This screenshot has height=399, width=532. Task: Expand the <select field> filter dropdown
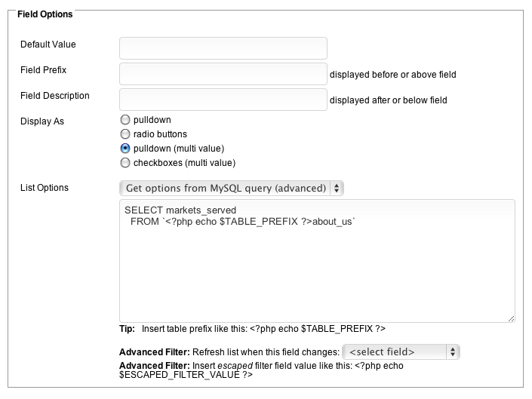(x=401, y=351)
